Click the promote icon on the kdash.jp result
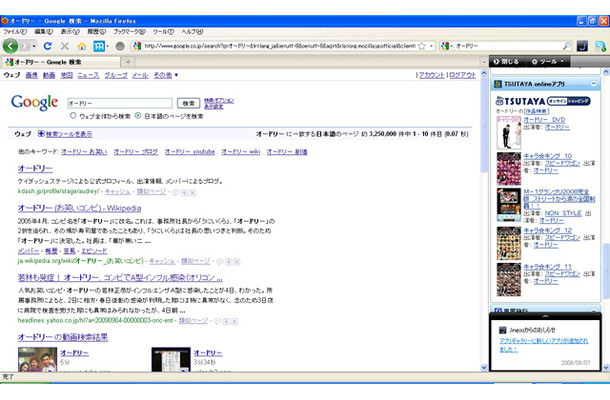 pos(184,192)
